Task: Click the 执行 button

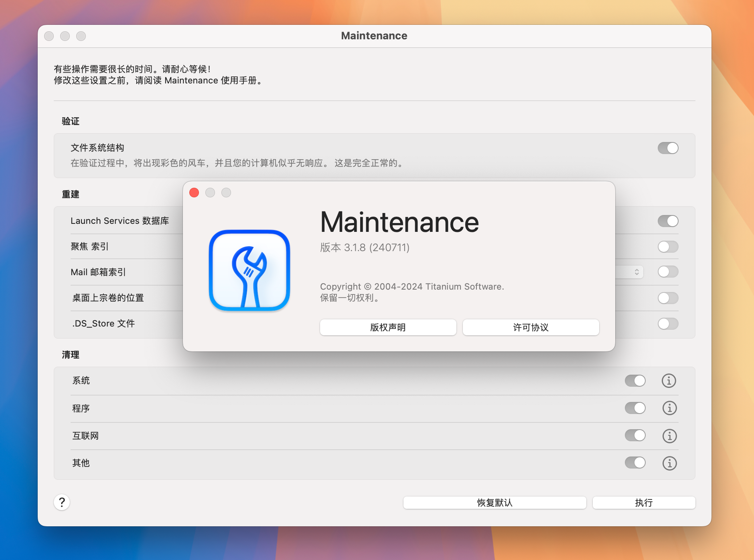Action: 644,503
